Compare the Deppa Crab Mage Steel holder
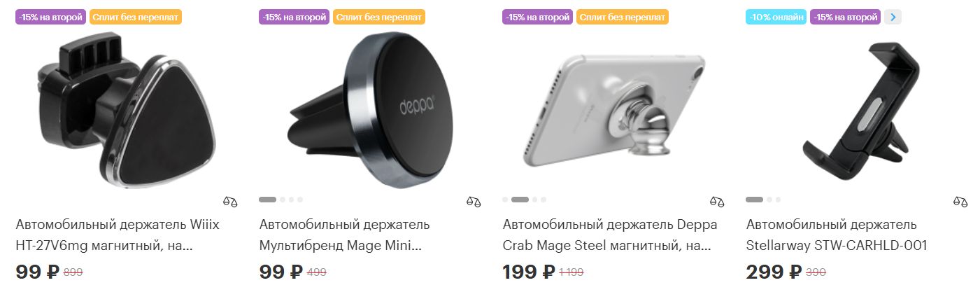 pyautogui.click(x=717, y=202)
